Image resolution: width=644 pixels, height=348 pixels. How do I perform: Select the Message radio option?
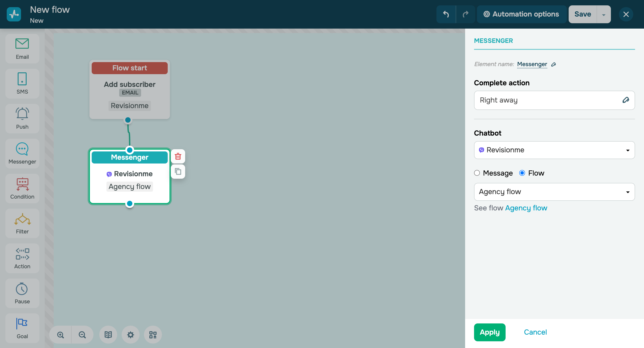coord(477,173)
